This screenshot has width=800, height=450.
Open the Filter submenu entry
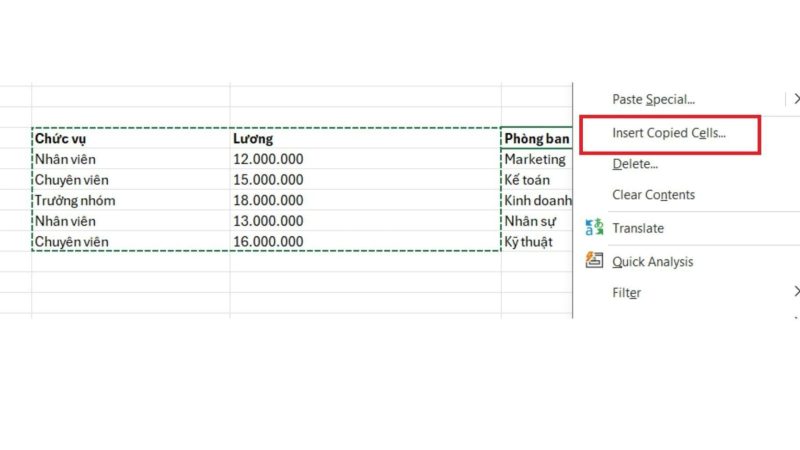point(626,293)
